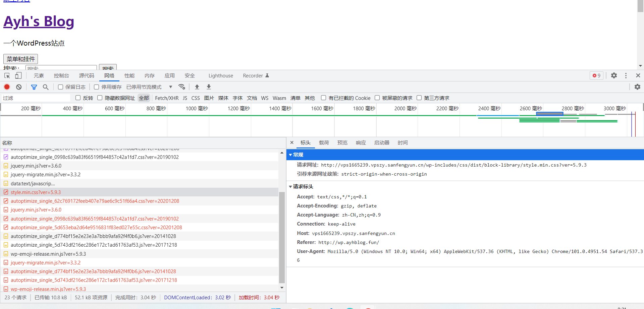Screen dimensions: 644x309
Task: Open the 响应 tab in details pane
Action: tap(361, 143)
